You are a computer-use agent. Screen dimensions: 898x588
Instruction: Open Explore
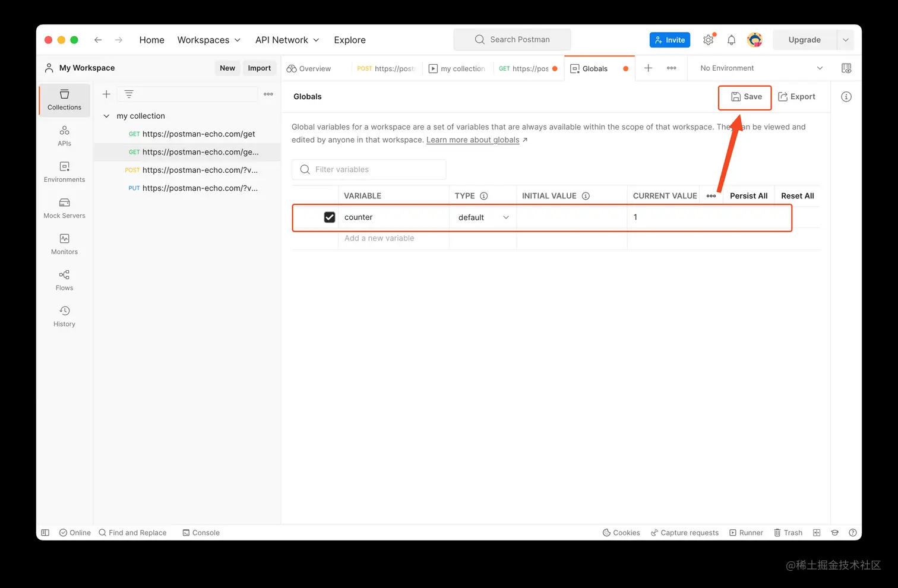[350, 40]
